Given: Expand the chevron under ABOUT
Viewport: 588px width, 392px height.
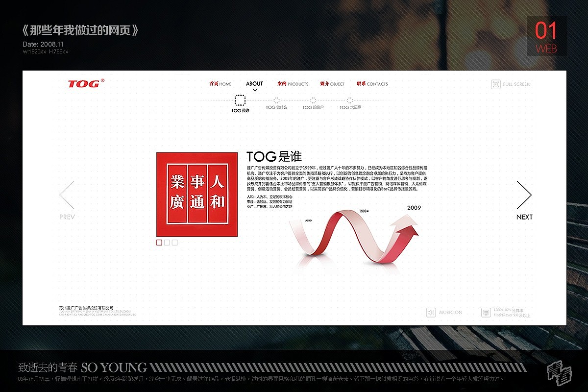Looking at the screenshot, I should coord(255,90).
